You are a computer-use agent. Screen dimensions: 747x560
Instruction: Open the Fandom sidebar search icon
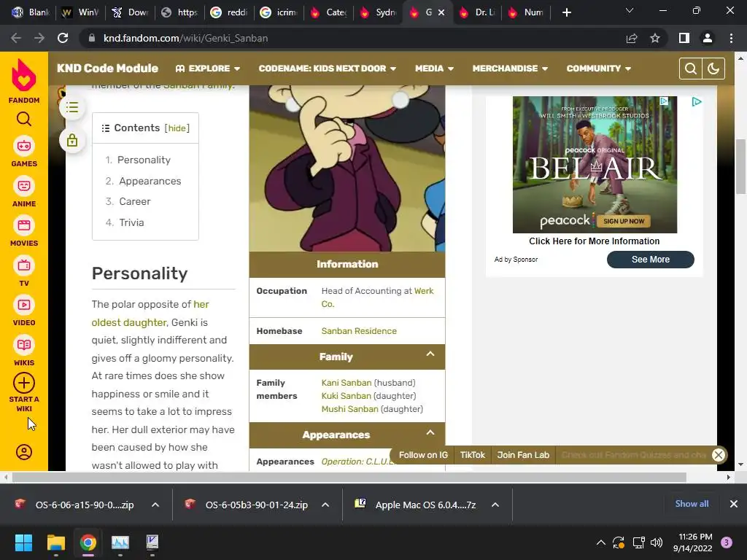[x=24, y=119]
